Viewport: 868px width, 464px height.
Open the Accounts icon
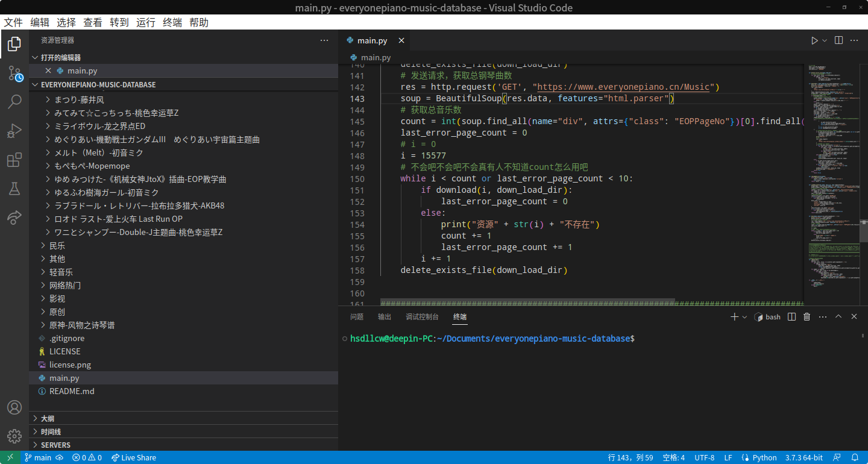(14, 407)
